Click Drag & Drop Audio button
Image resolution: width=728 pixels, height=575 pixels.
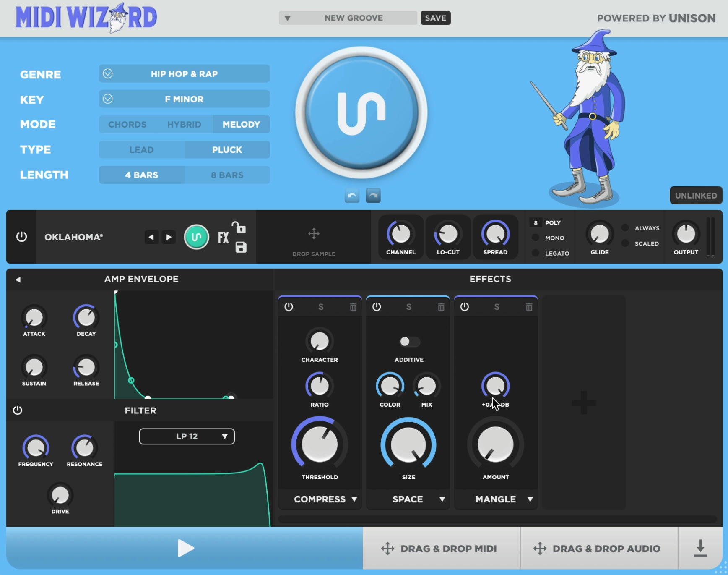599,548
